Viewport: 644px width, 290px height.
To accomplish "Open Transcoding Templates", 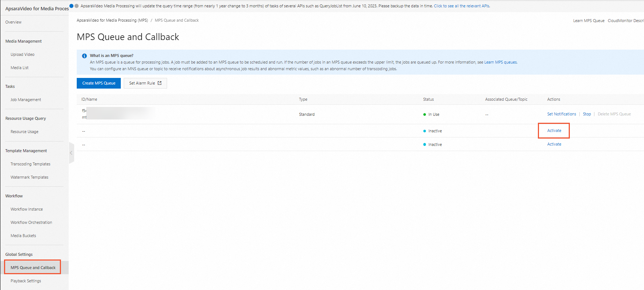I will (30, 164).
